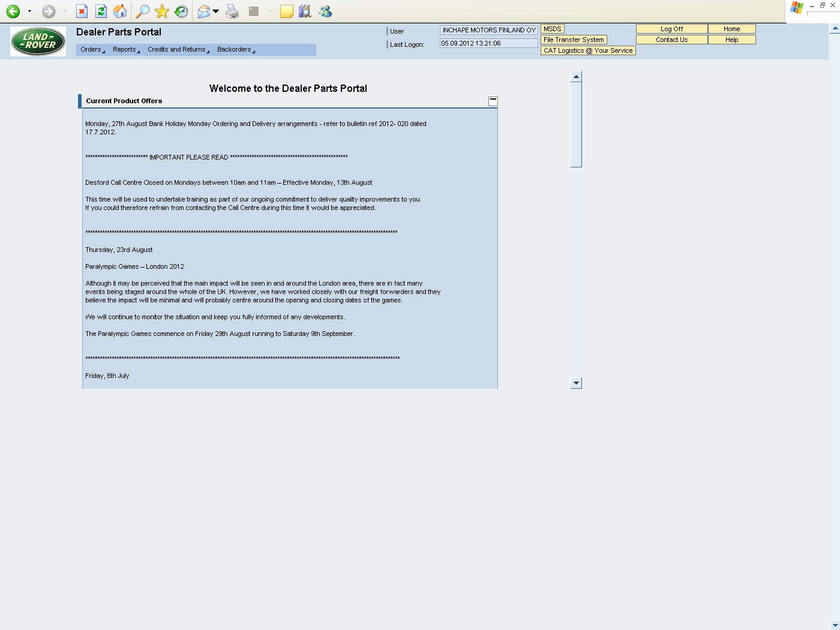
Task: Open the Reports menu
Action: pyautogui.click(x=126, y=50)
